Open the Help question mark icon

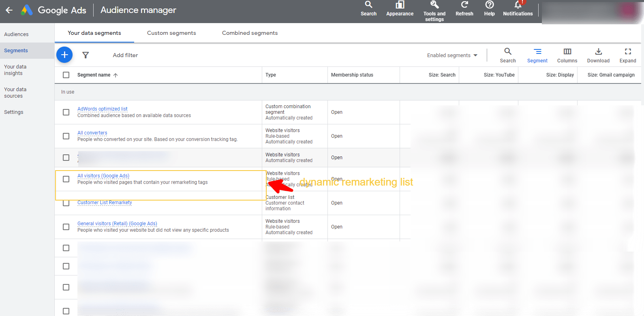click(x=489, y=5)
